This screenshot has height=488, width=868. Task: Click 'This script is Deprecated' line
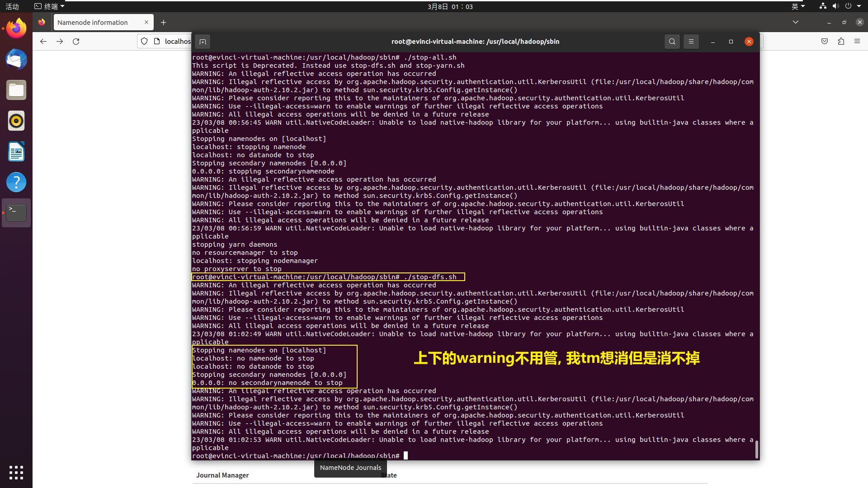[x=328, y=66]
